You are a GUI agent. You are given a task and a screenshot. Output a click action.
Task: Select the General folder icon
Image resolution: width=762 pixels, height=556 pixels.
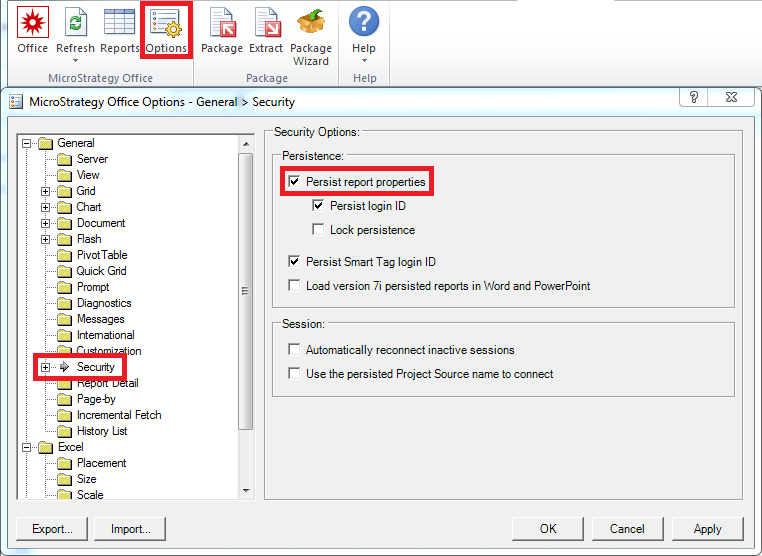click(x=46, y=143)
